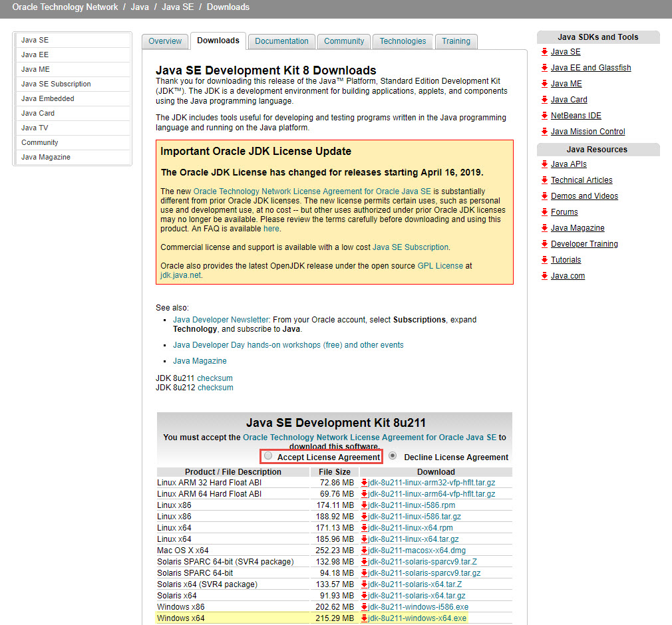Open Java SE Subscription in left sidebar

pos(73,84)
